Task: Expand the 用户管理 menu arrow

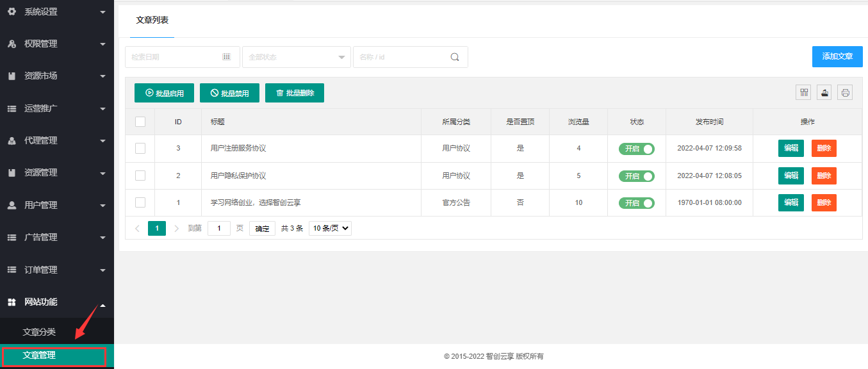Action: (102, 206)
